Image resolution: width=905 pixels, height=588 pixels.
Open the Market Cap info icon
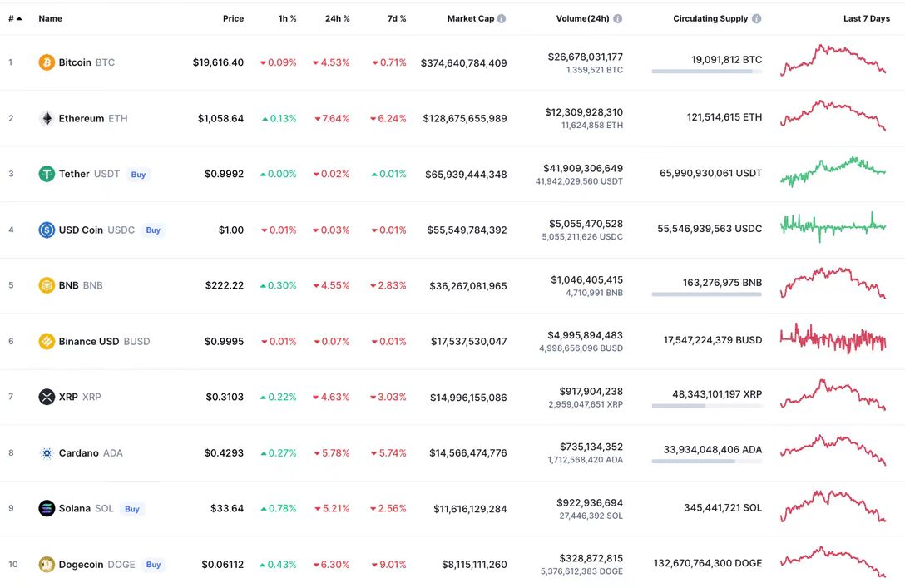502,18
